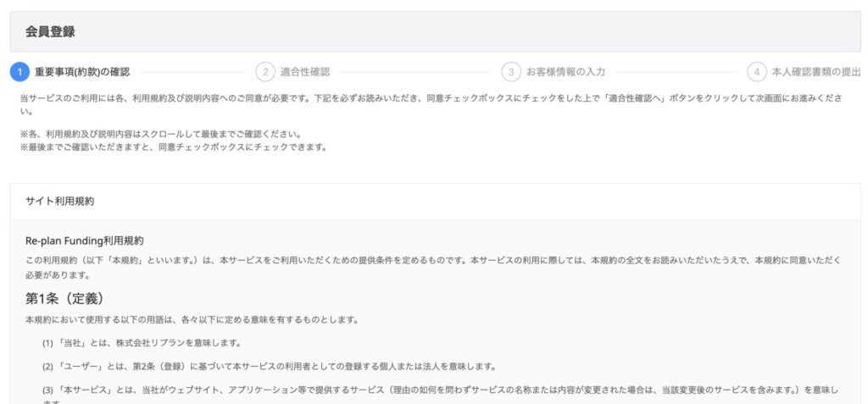Click the step 3 number circle

[x=511, y=72]
